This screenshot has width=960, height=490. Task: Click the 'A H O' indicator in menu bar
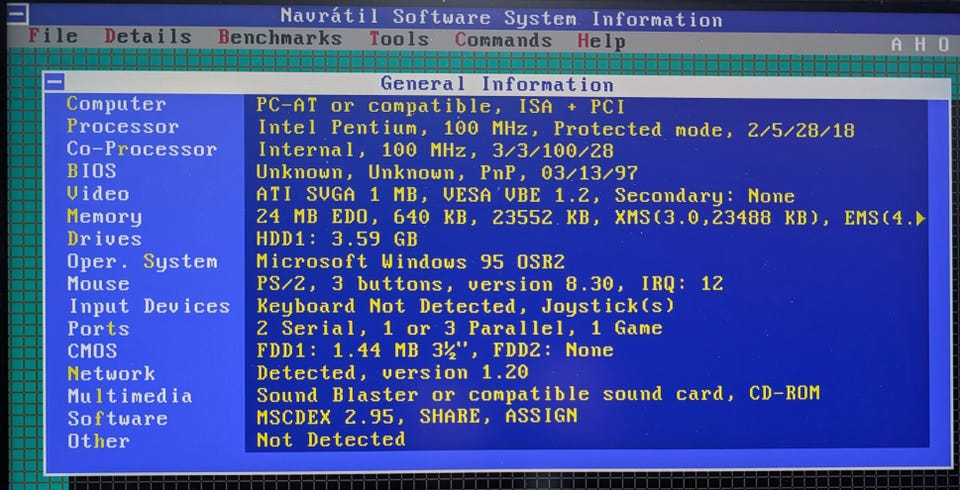coord(920,44)
